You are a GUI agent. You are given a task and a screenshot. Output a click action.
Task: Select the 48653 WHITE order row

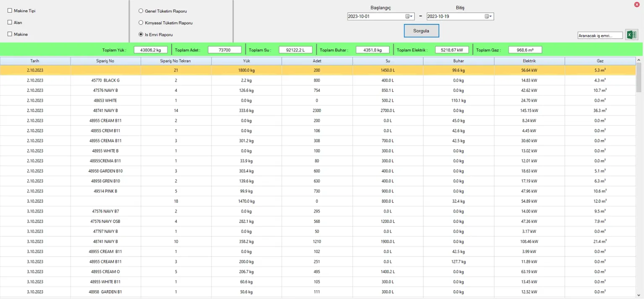105,101
